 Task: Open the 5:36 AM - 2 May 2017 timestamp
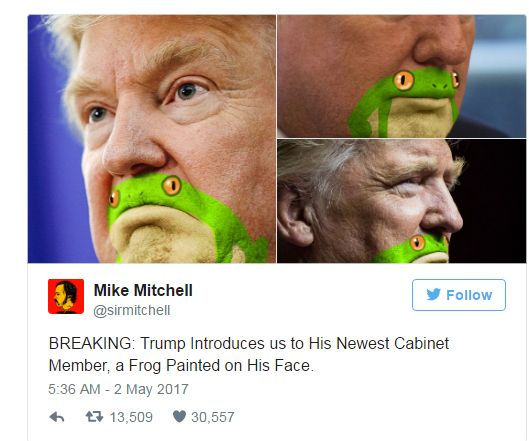pyautogui.click(x=118, y=389)
